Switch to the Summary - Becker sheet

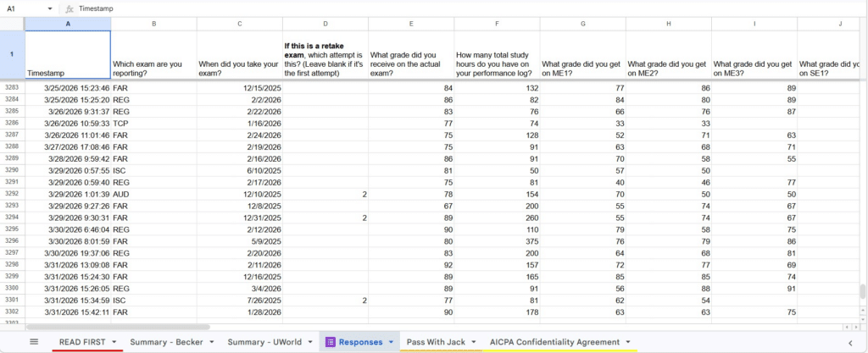click(167, 342)
